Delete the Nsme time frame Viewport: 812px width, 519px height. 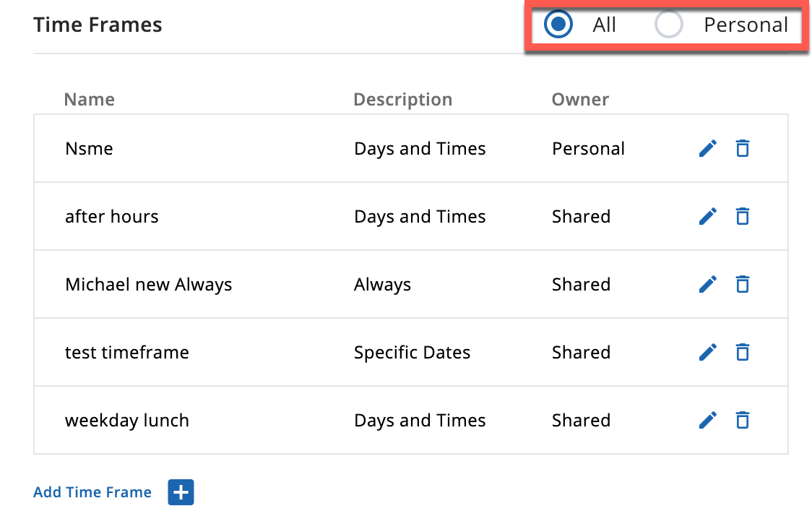pos(743,148)
